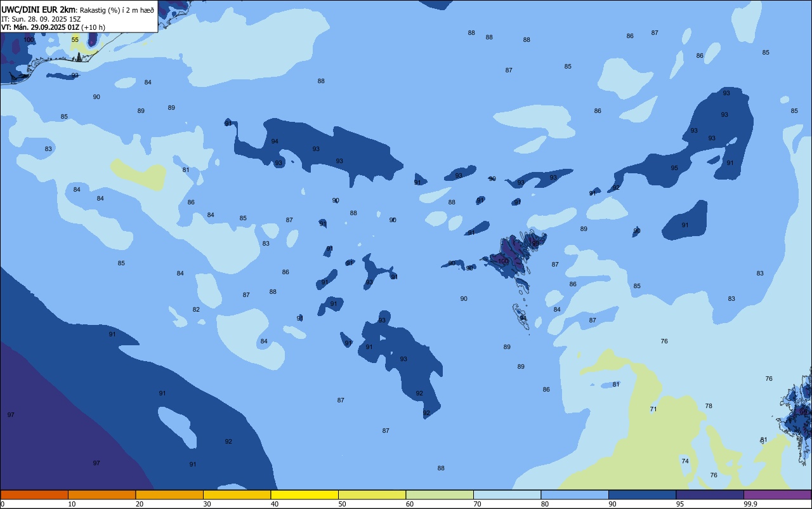Click the legend tick label '70'
Screen dimensions: 812x509
478,504
